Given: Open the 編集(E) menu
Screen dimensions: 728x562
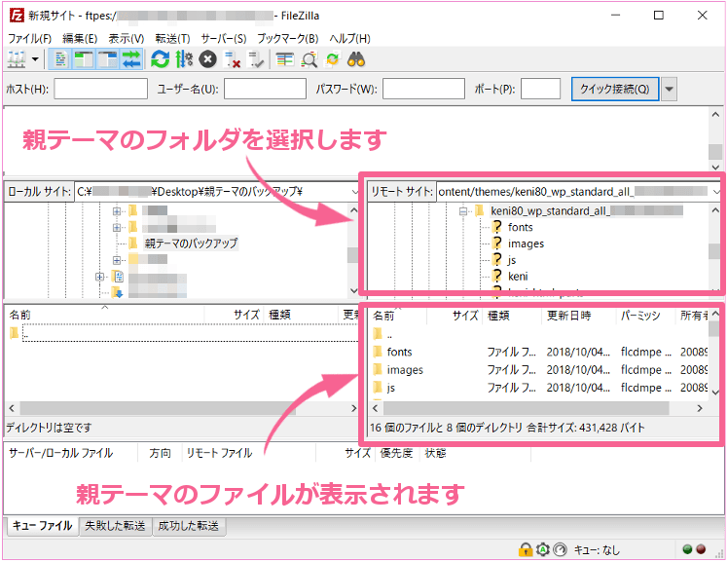Looking at the screenshot, I should point(80,39).
